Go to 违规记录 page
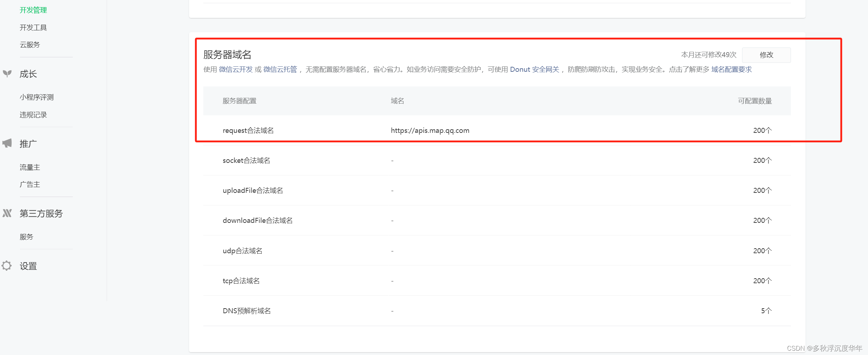The height and width of the screenshot is (355, 868). (33, 115)
